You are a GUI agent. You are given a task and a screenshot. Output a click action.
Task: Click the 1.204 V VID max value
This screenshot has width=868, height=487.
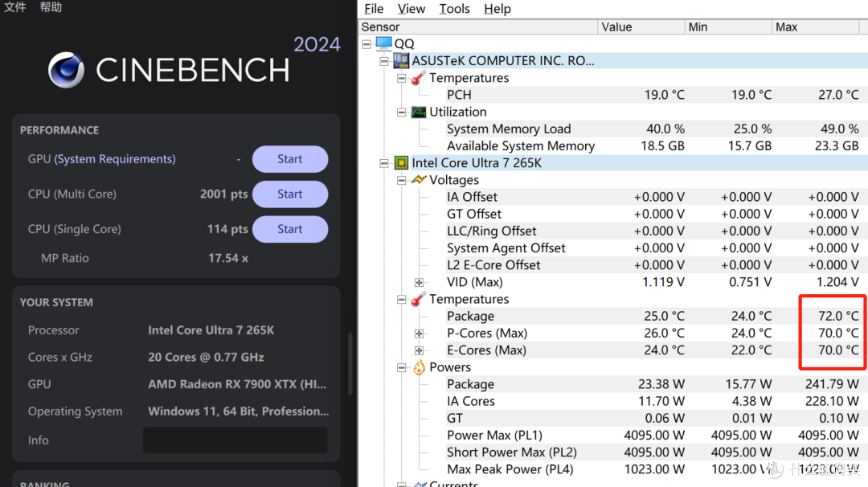coord(836,282)
